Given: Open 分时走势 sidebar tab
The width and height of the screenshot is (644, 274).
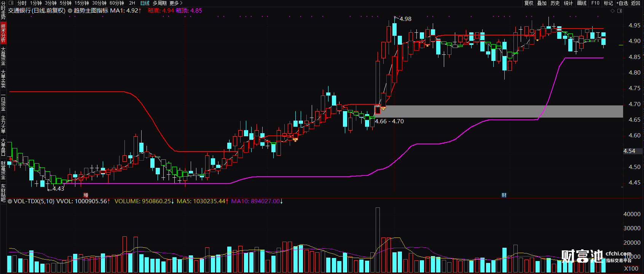Looking at the screenshot, I should pyautogui.click(x=3, y=10).
